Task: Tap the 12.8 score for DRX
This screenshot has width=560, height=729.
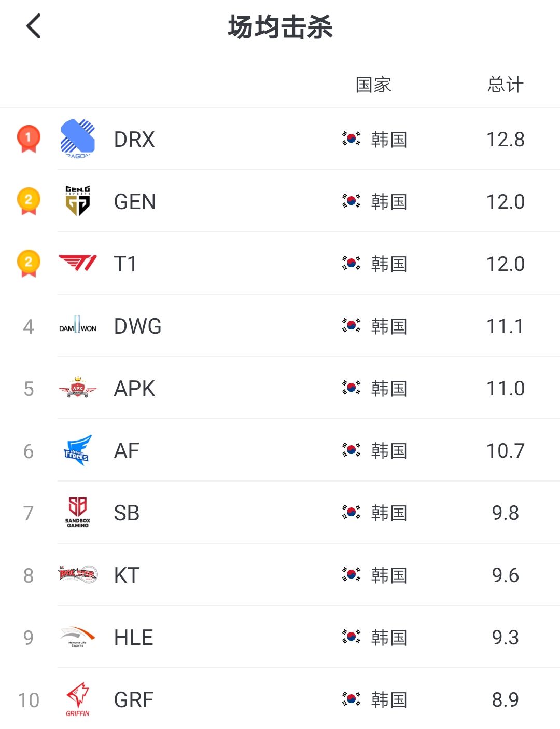Action: [x=506, y=140]
